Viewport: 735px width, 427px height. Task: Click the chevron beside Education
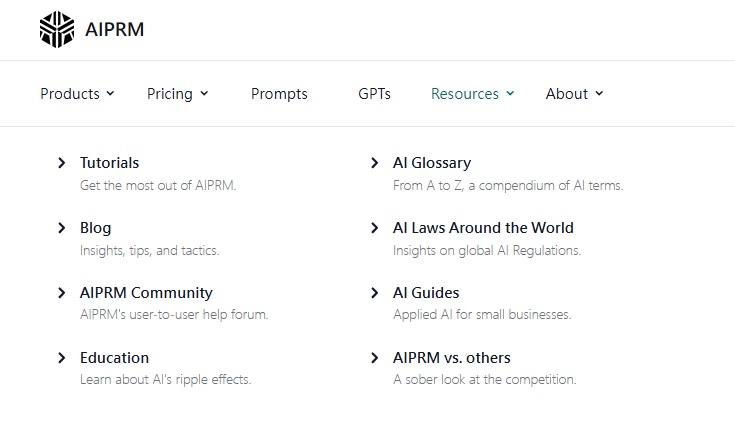(61, 358)
